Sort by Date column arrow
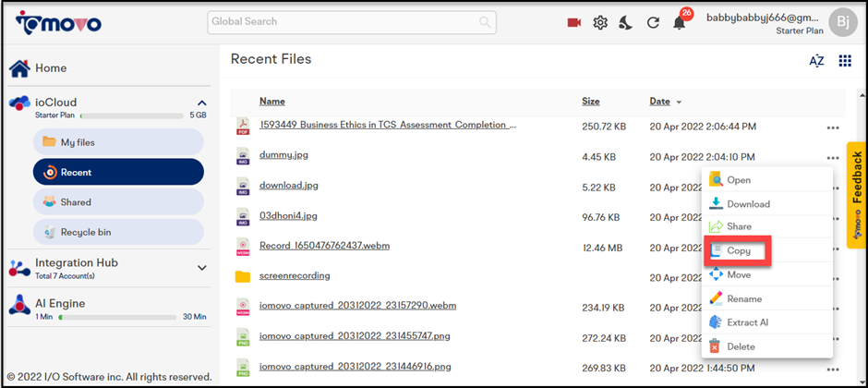 679,103
